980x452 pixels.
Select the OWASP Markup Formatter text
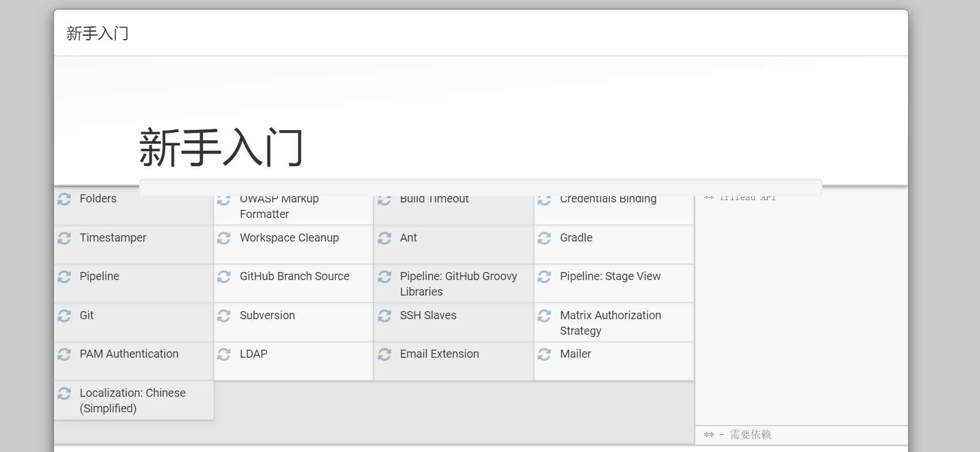[x=280, y=206]
